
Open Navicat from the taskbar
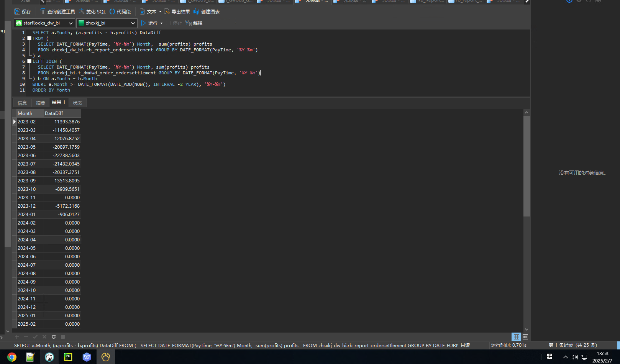pos(106,357)
